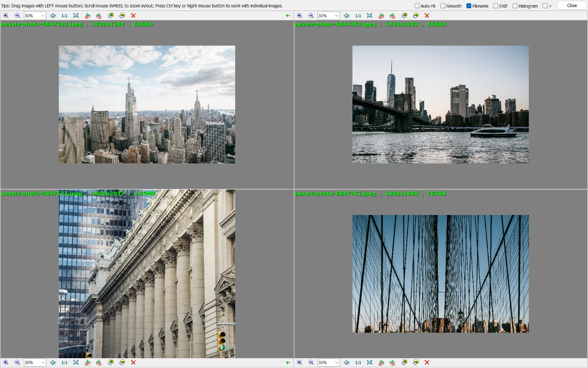Click the Fit to Window icon in the top-right pane

pyautogui.click(x=369, y=15)
